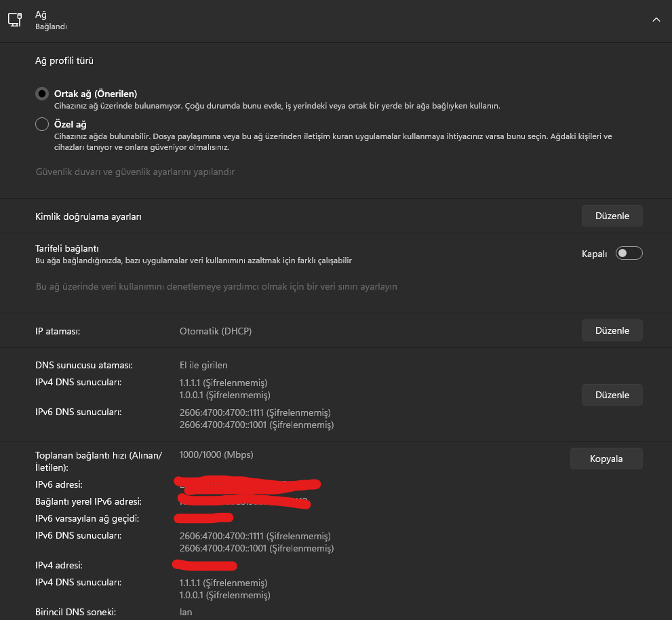Screen dimensions: 672x620
Task: Click top 2606:4700:4700::1111 IPv6 DNS entry
Action: (255, 412)
